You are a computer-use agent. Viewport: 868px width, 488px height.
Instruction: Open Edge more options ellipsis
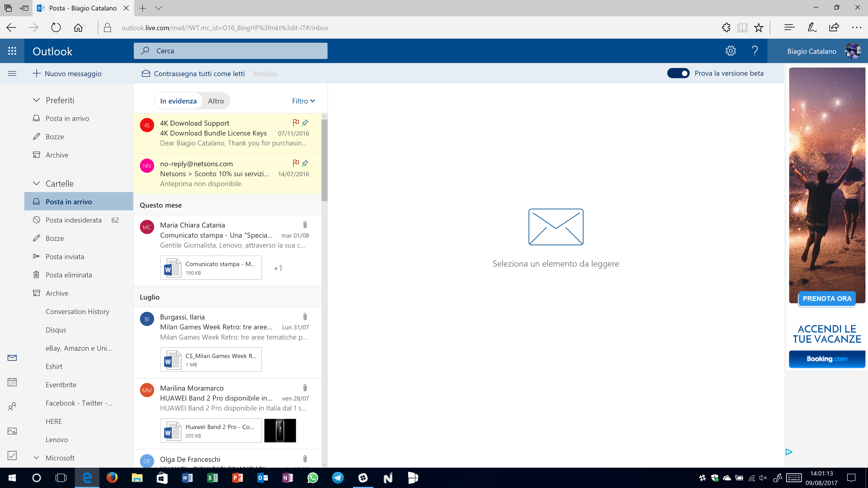[x=856, y=28]
